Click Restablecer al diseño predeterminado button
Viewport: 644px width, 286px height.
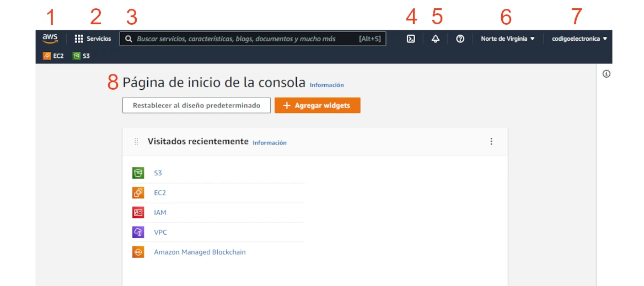[196, 105]
